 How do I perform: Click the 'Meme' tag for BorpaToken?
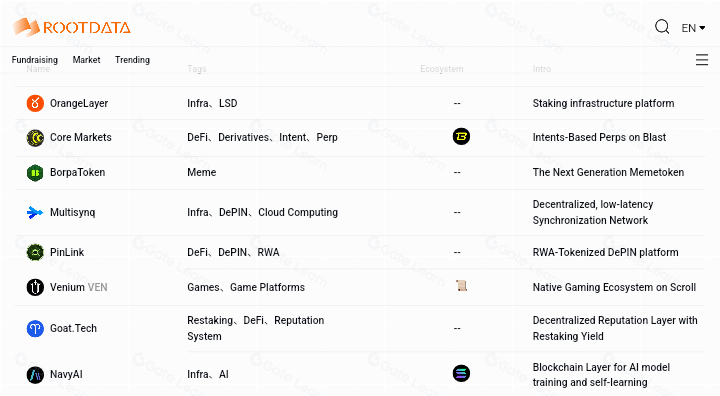(202, 172)
